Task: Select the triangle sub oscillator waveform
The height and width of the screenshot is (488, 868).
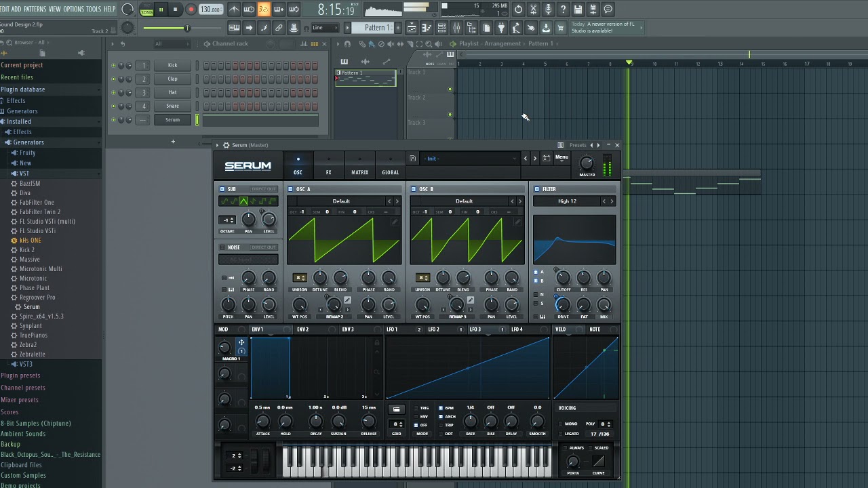Action: coord(243,201)
